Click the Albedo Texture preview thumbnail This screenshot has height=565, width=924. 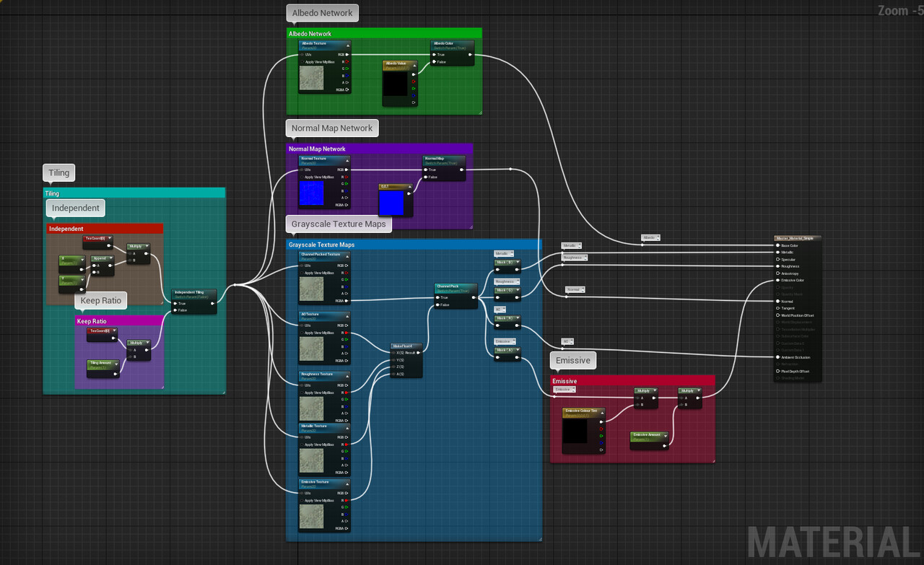click(313, 79)
